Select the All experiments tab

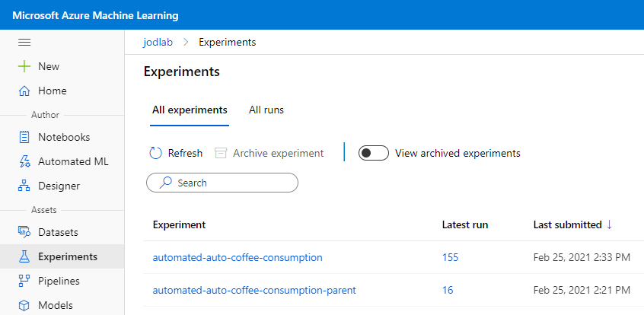190,110
